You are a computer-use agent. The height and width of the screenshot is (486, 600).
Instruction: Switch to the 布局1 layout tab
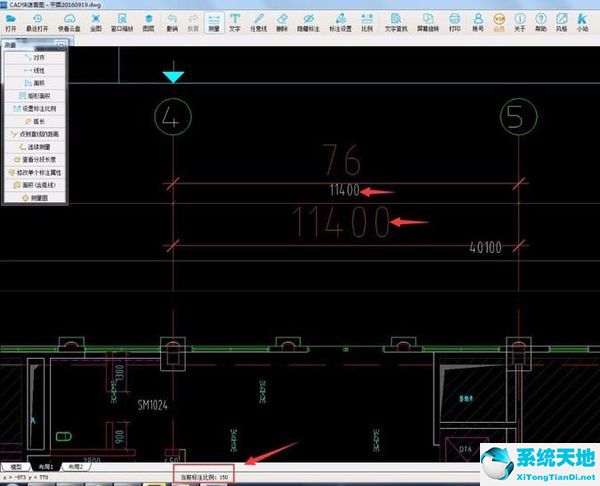coord(46,466)
